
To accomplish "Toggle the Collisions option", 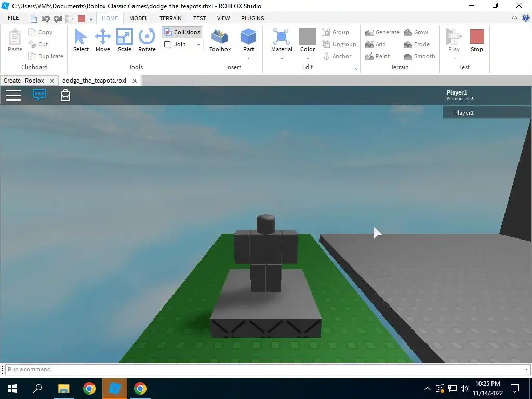I will [182, 32].
